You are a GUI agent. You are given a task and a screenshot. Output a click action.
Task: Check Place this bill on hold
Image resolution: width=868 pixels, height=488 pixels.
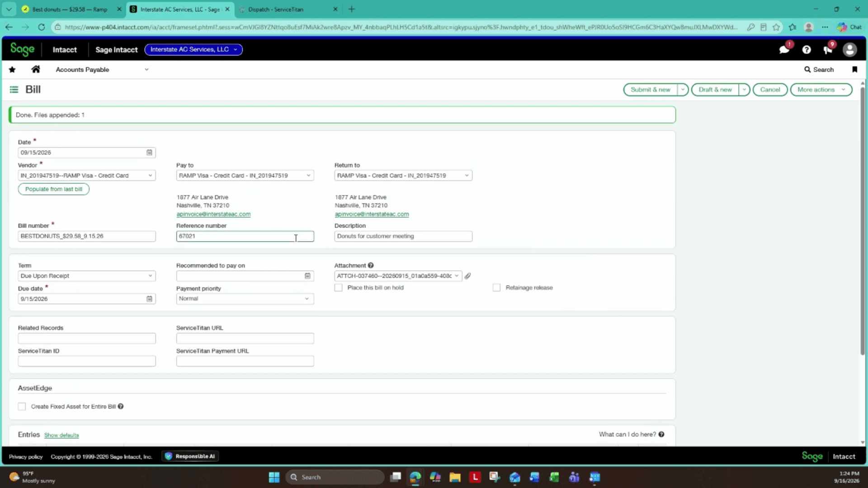click(338, 288)
